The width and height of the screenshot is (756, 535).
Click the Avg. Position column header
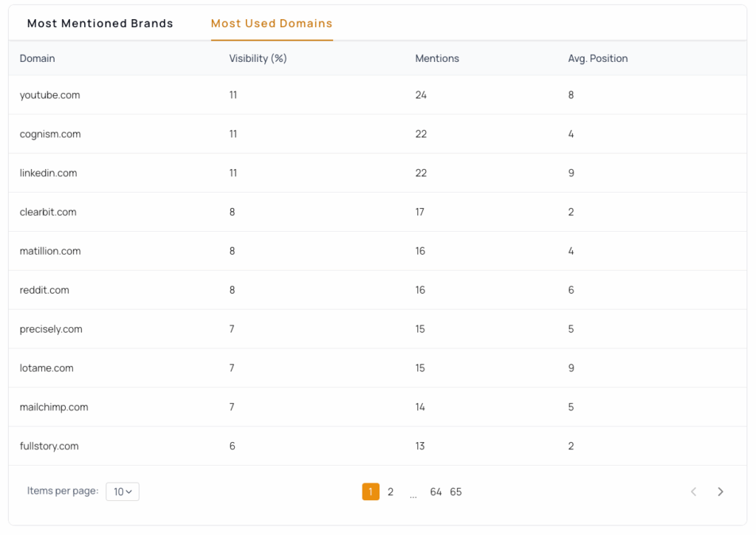click(598, 58)
